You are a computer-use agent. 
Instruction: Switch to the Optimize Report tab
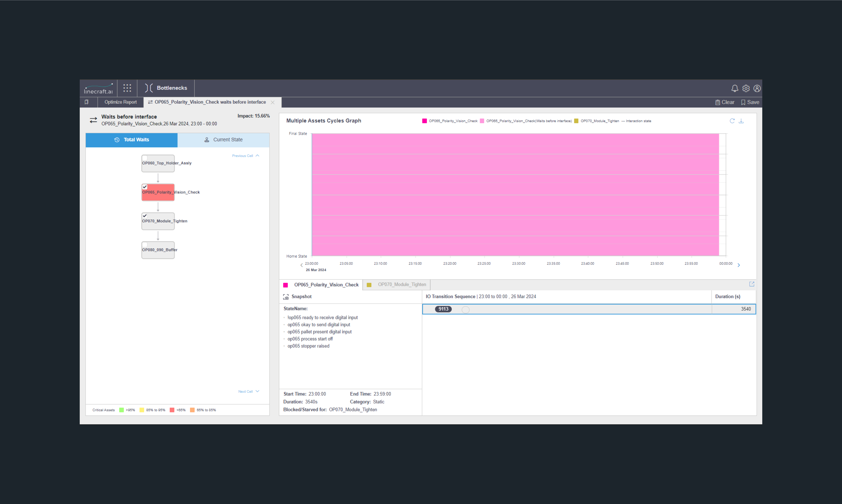tap(121, 102)
